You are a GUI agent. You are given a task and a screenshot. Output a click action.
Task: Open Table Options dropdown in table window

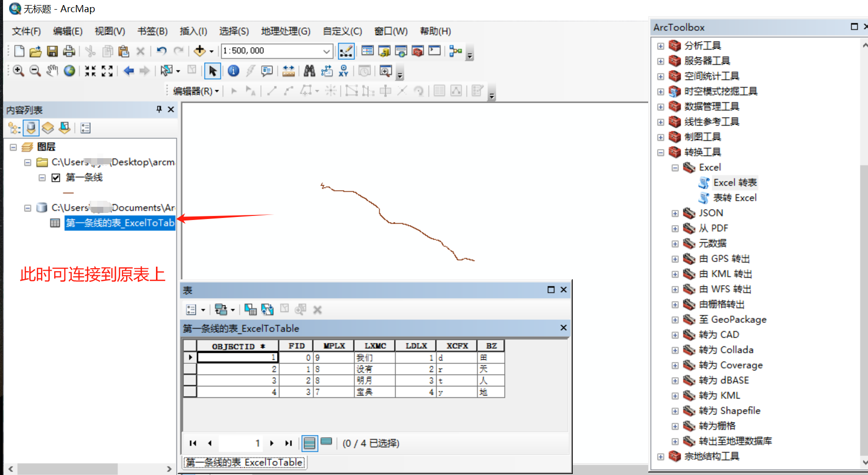[195, 310]
